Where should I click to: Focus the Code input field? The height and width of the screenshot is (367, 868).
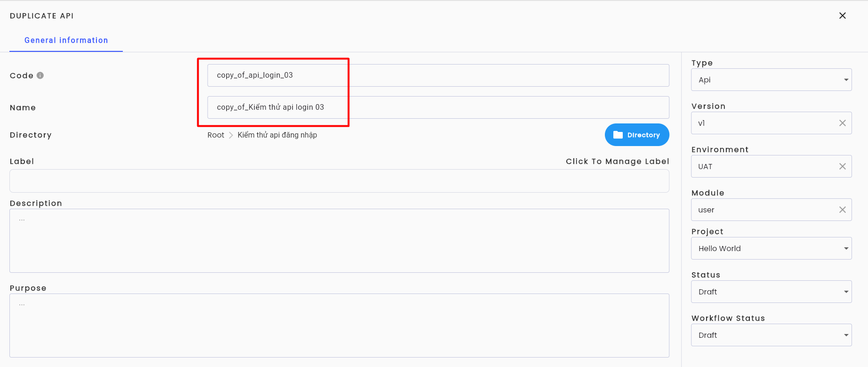(438, 75)
